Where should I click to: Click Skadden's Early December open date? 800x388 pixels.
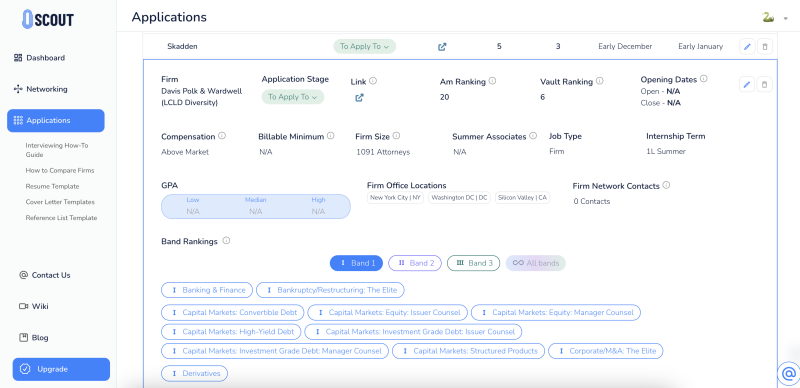[625, 46]
